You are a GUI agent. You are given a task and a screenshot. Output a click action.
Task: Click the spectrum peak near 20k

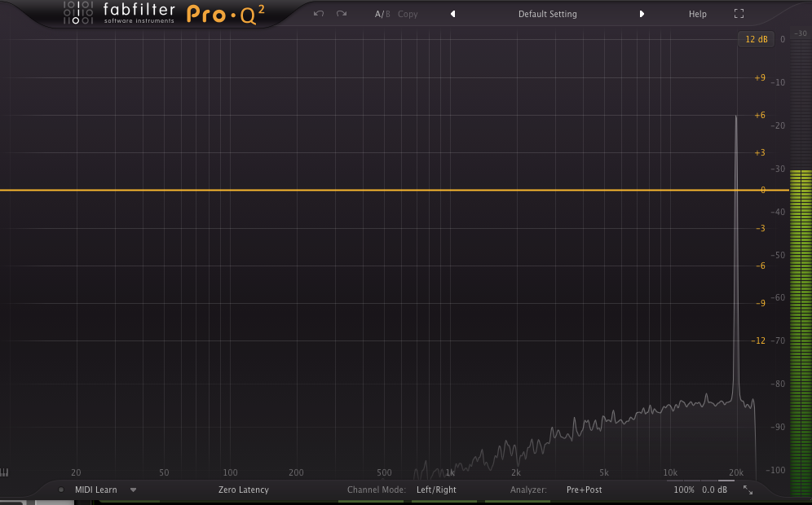coord(736,259)
